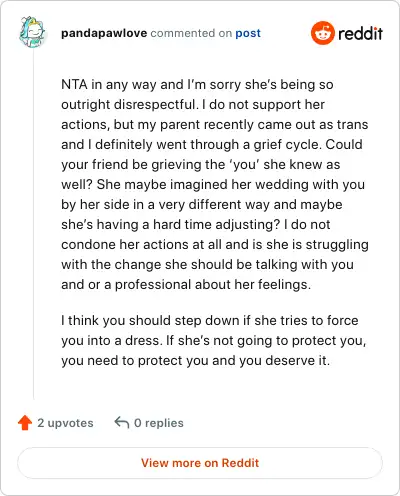
Task: Click the line "outright disrespectful. I do not support her"
Action: click(x=193, y=105)
